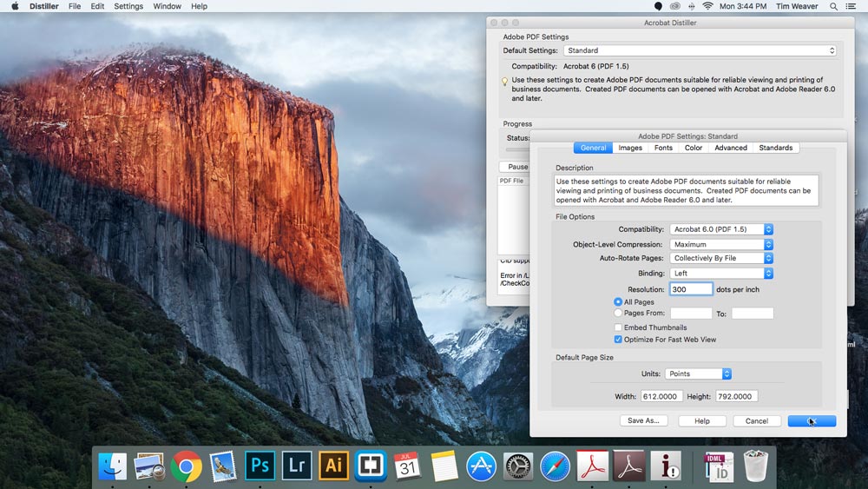Click the black speech bubble menu bar icon
This screenshot has height=489, width=868.
point(658,6)
